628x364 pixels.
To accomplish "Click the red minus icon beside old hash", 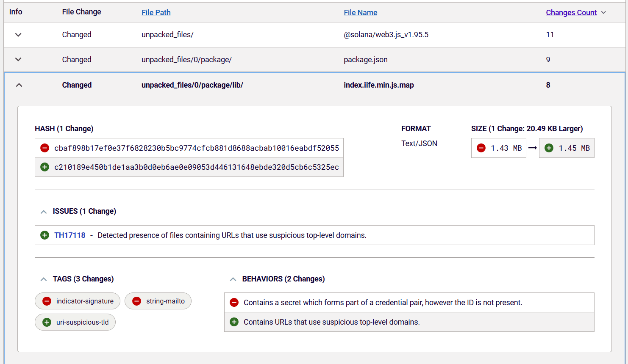I will (44, 148).
